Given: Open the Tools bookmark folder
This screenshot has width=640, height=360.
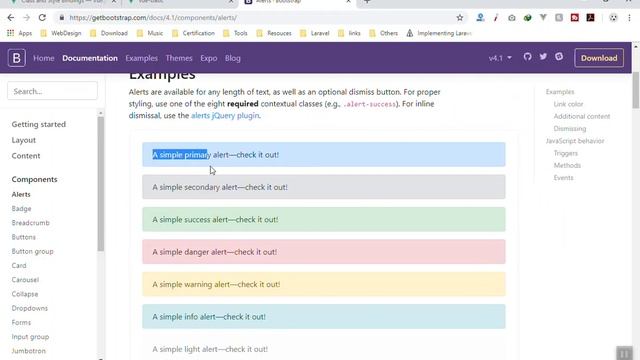Looking at the screenshot, I should (235, 33).
